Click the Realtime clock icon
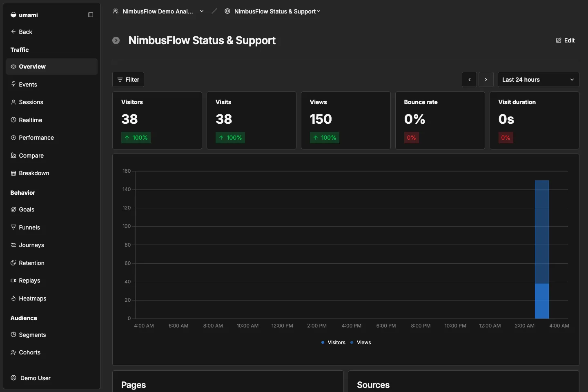The width and height of the screenshot is (588, 392). point(13,120)
